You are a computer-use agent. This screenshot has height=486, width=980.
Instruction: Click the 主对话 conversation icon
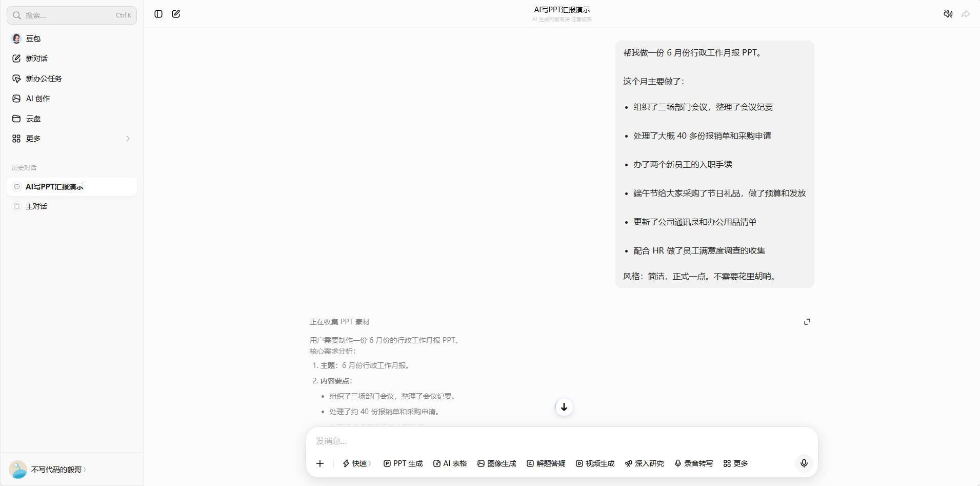17,206
